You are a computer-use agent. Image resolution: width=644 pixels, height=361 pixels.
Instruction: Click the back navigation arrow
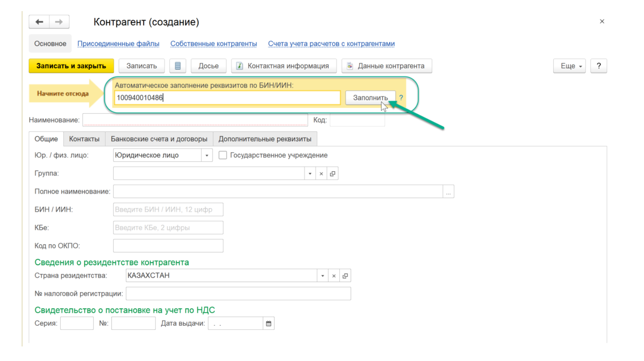[x=39, y=22]
